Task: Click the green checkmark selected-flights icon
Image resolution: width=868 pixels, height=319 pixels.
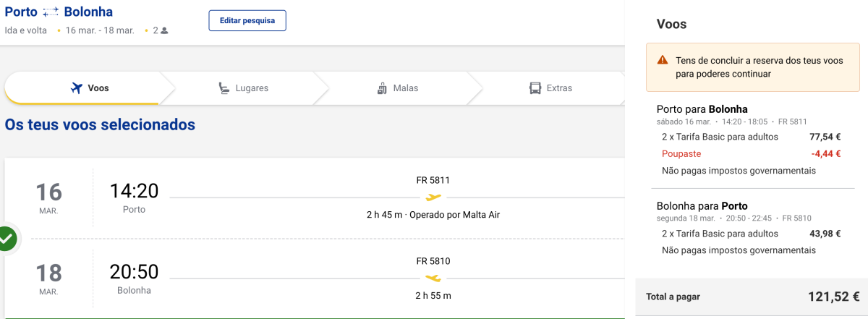Action: tap(6, 239)
